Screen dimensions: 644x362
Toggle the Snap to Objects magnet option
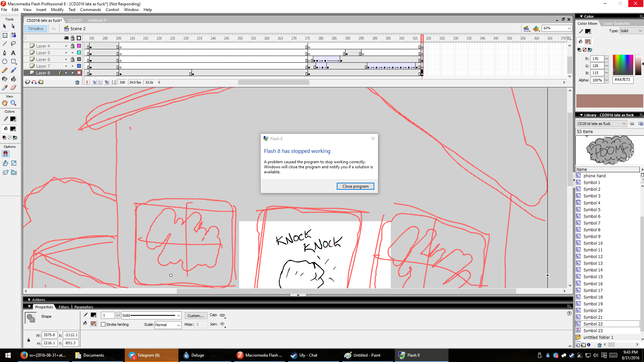point(5,154)
